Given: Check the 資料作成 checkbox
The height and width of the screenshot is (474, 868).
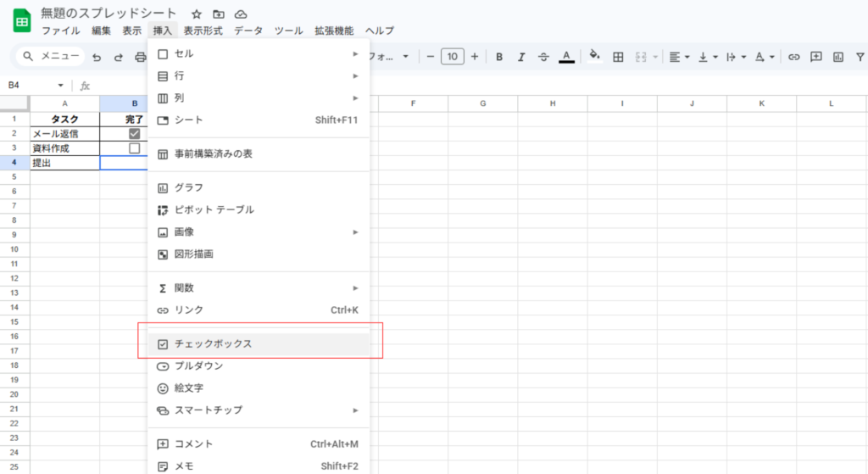Looking at the screenshot, I should (134, 148).
